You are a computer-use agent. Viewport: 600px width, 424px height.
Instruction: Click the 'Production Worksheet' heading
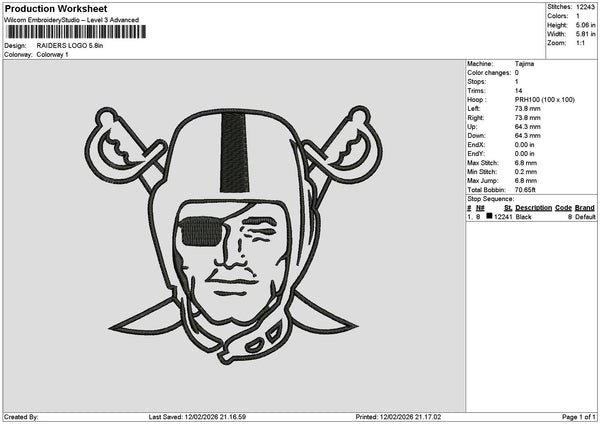56,8
